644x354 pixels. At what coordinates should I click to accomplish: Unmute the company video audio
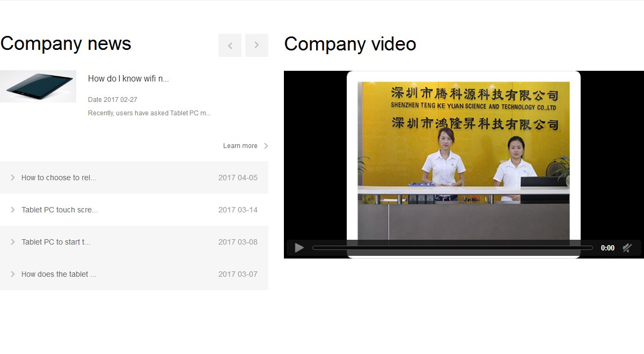tap(627, 248)
